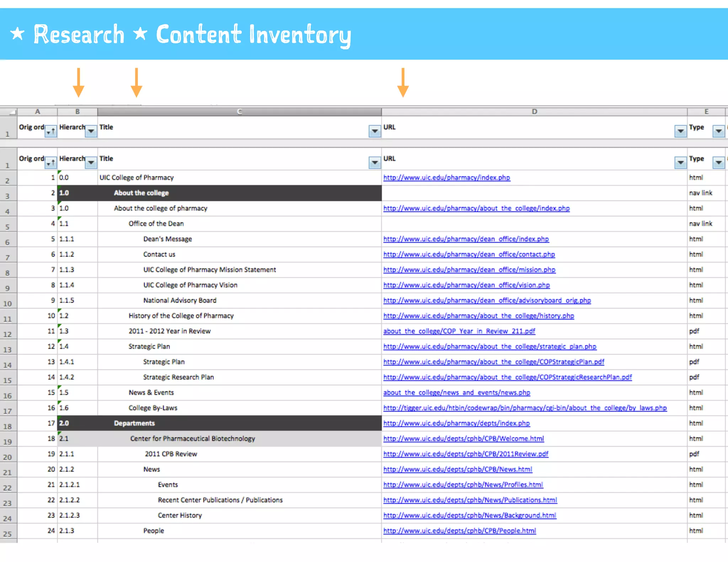Select the dark 'Departments' heading cell
The width and height of the screenshot is (728, 562).
coord(240,423)
